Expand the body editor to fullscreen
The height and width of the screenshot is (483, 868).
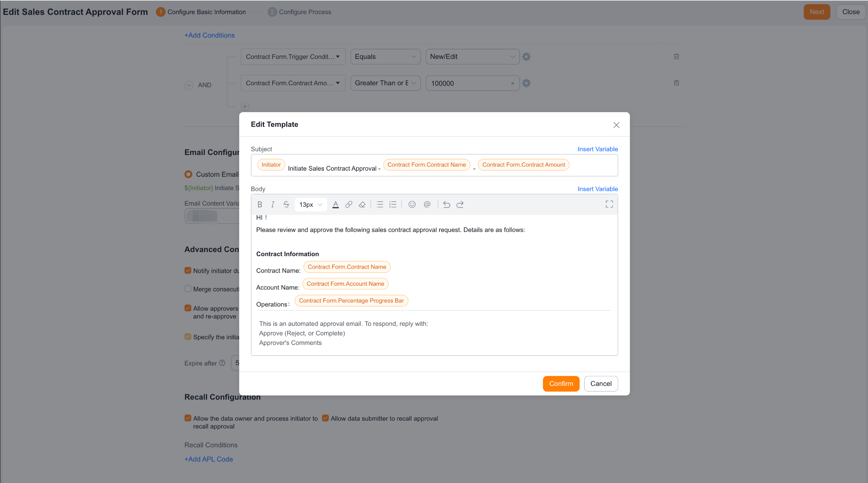point(609,204)
